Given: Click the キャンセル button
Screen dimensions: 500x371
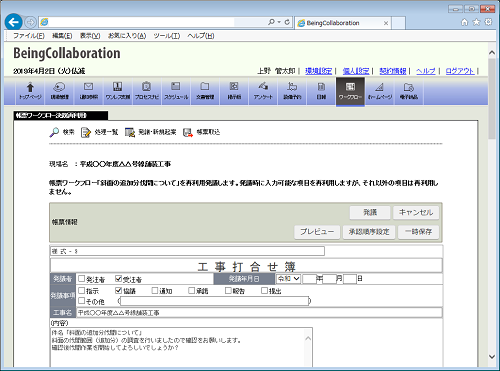Looking at the screenshot, I should [x=416, y=213].
